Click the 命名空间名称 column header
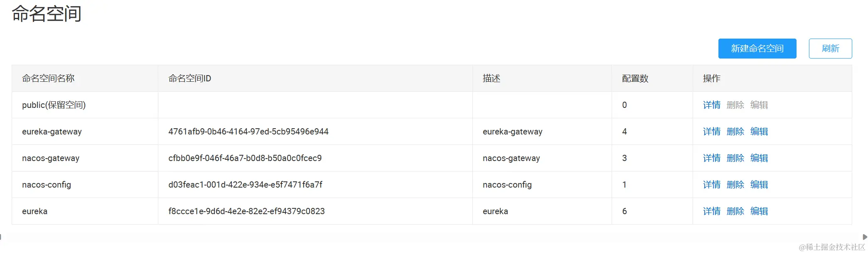This screenshot has height=254, width=868. [48, 78]
